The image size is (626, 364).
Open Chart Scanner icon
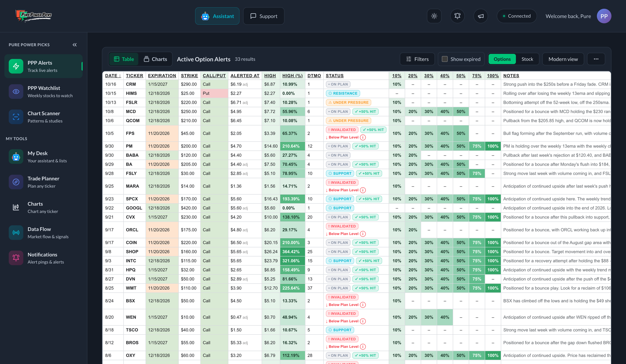(16, 117)
